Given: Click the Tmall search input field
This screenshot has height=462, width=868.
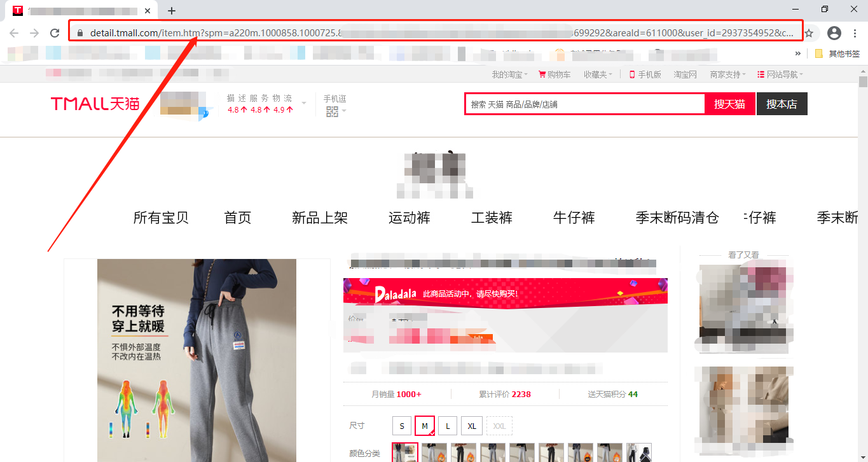Looking at the screenshot, I should (x=585, y=104).
